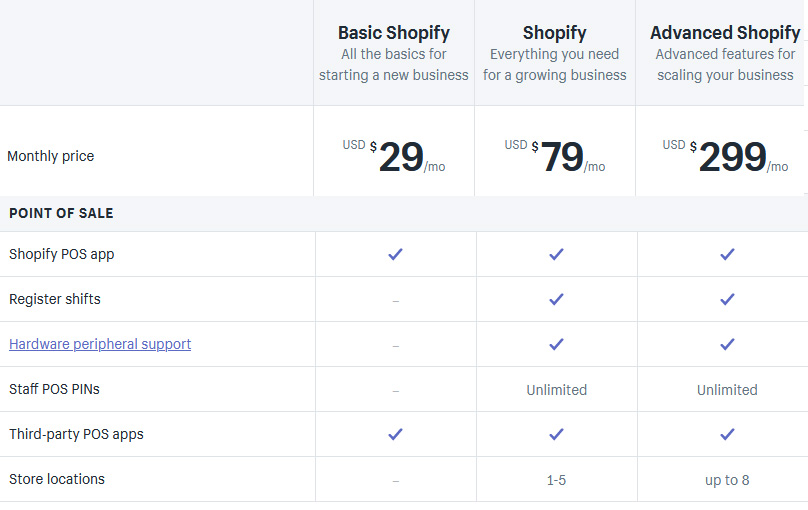Click the POINT OF SALE section header
808x510 pixels.
[61, 213]
